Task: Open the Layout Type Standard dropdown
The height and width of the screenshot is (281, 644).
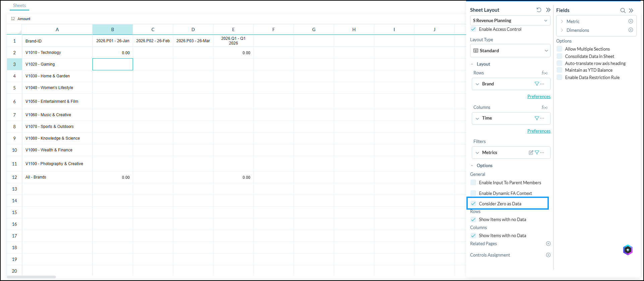Action: point(510,51)
